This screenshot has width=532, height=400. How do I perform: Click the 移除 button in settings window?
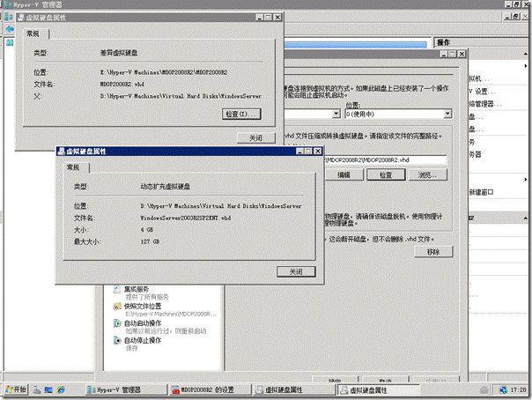pos(433,252)
